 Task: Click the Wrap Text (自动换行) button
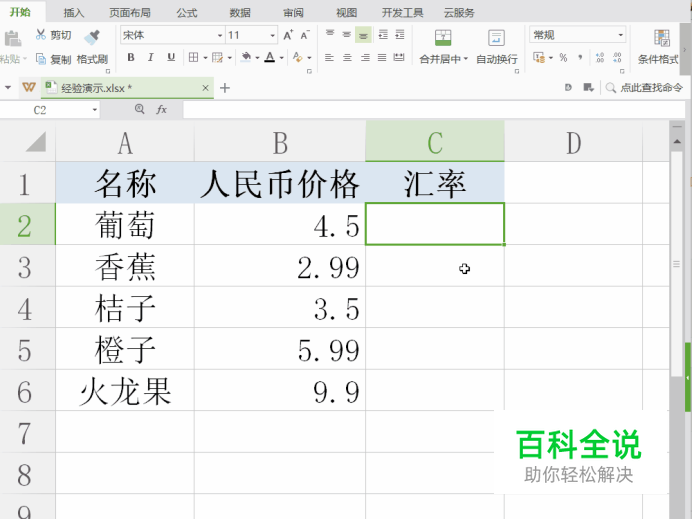pyautogui.click(x=496, y=47)
